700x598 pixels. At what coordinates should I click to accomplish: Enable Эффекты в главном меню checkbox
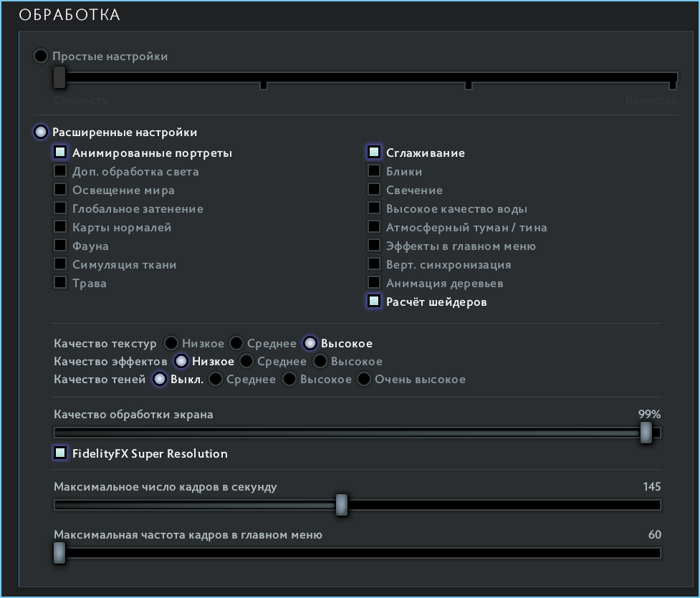[x=374, y=246]
